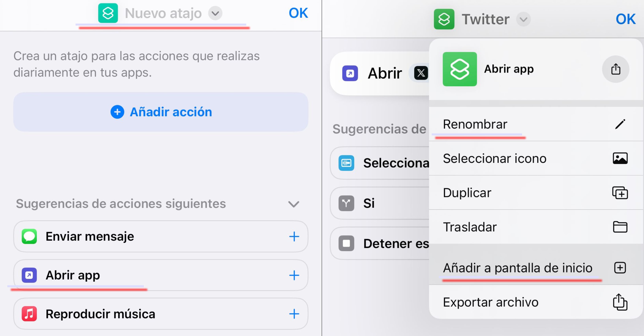This screenshot has height=336, width=644.
Task: Tap the purple Abrir app icon
Action: (x=29, y=275)
